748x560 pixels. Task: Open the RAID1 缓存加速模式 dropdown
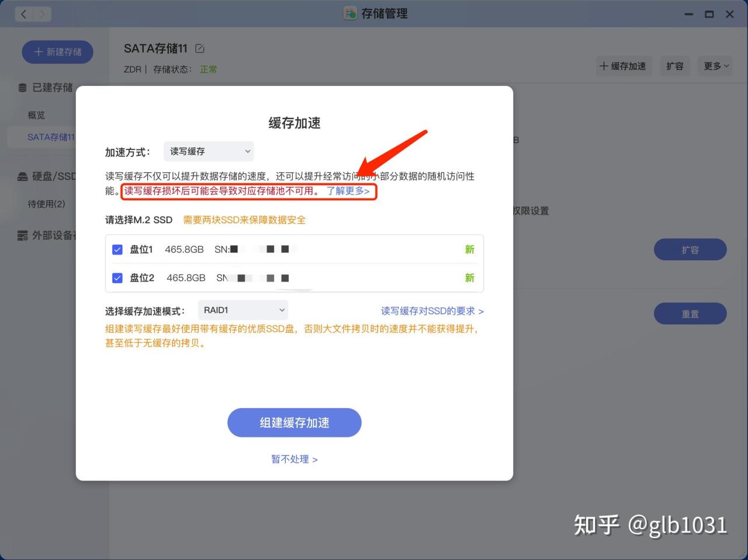click(243, 310)
